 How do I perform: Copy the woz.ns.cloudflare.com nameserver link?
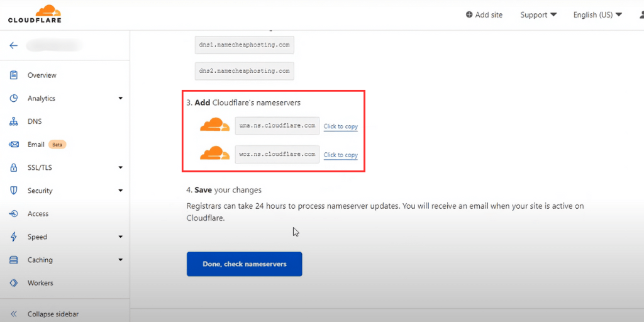coord(340,155)
